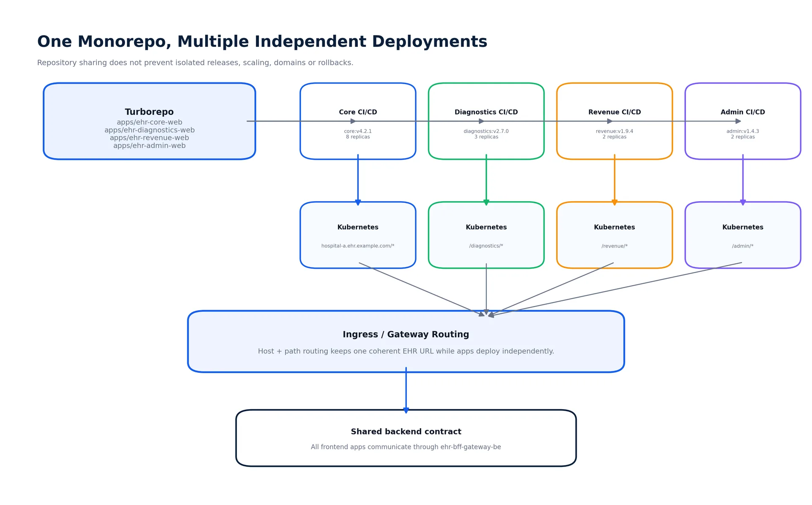
Task: Click '2 replicas' under admin:v1.4.3
Action: [x=743, y=137]
